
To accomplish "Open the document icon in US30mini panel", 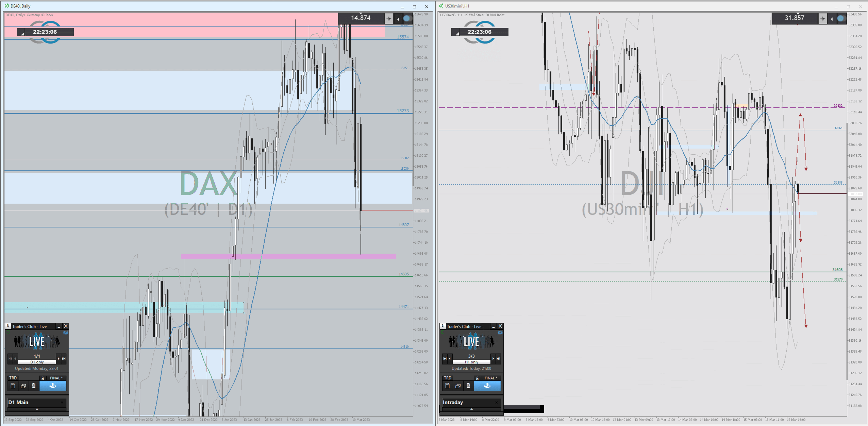I will click(447, 386).
